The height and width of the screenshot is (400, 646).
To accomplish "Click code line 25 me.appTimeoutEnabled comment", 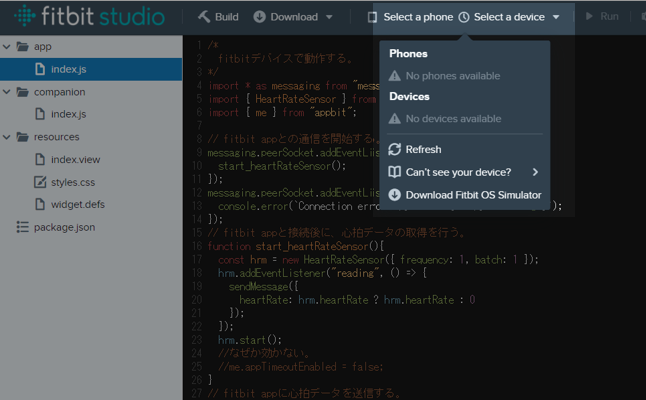I will pyautogui.click(x=300, y=367).
